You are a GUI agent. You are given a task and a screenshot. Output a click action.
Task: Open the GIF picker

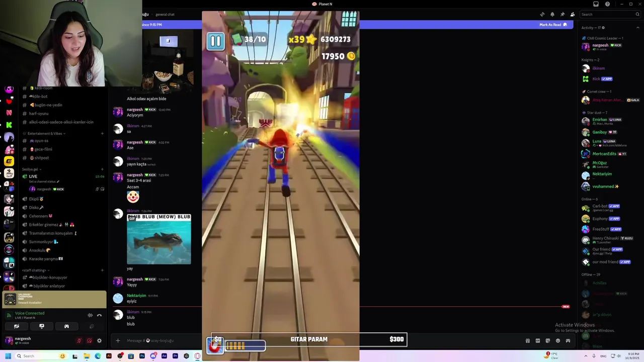538,340
